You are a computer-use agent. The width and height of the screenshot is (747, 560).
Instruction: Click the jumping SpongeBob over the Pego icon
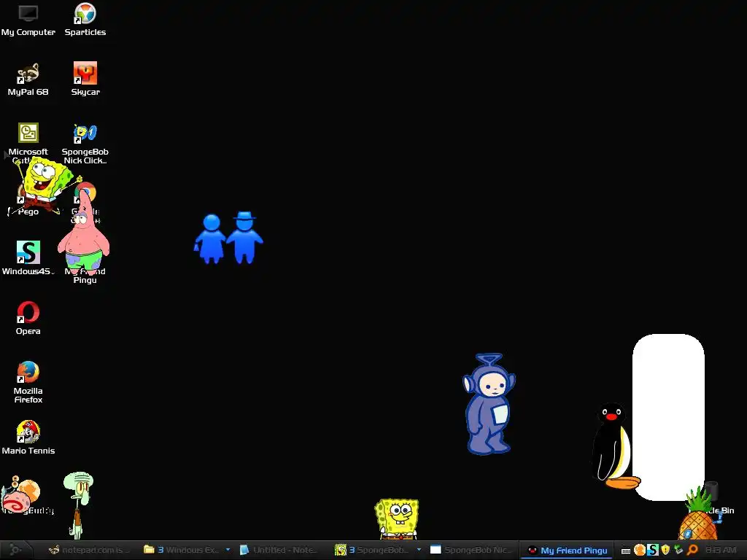coord(45,184)
